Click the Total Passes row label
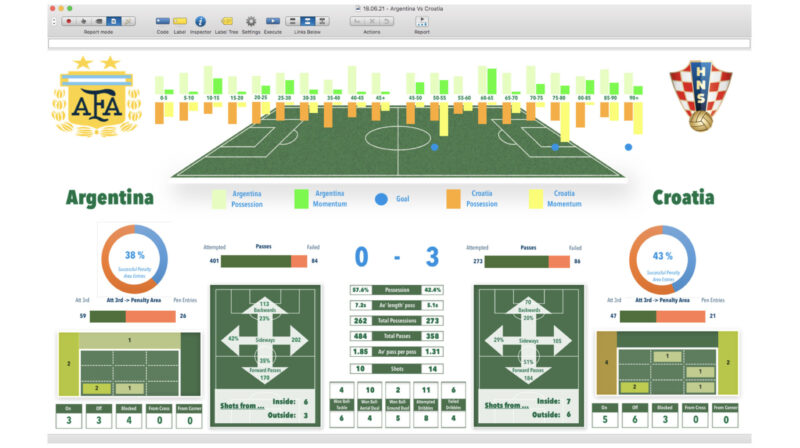This screenshot has width=800, height=448. click(397, 336)
